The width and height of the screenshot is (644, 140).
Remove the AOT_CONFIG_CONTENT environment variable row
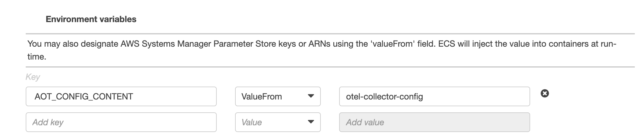pyautogui.click(x=545, y=93)
